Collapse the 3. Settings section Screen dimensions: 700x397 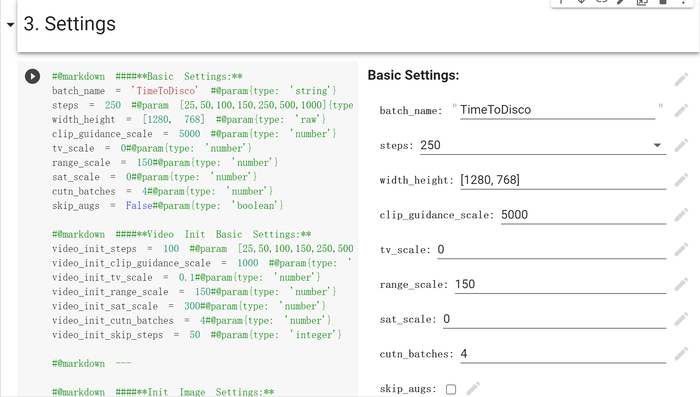point(10,25)
